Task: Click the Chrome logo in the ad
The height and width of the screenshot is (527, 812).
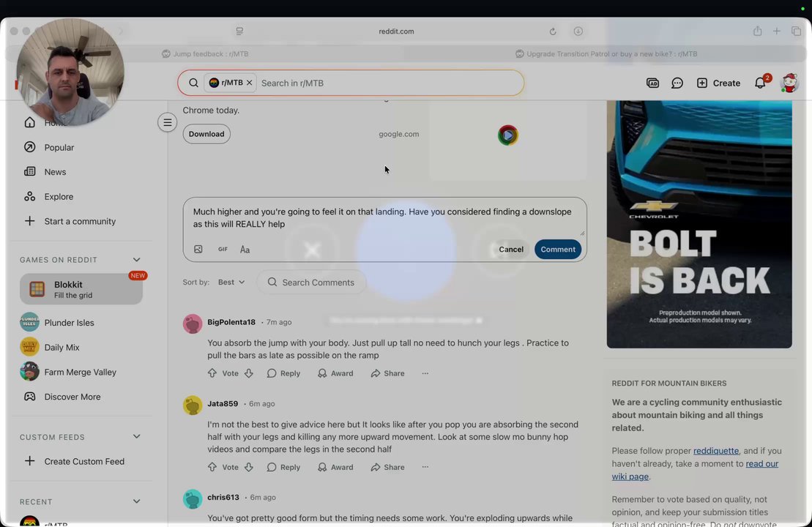Action: click(507, 135)
